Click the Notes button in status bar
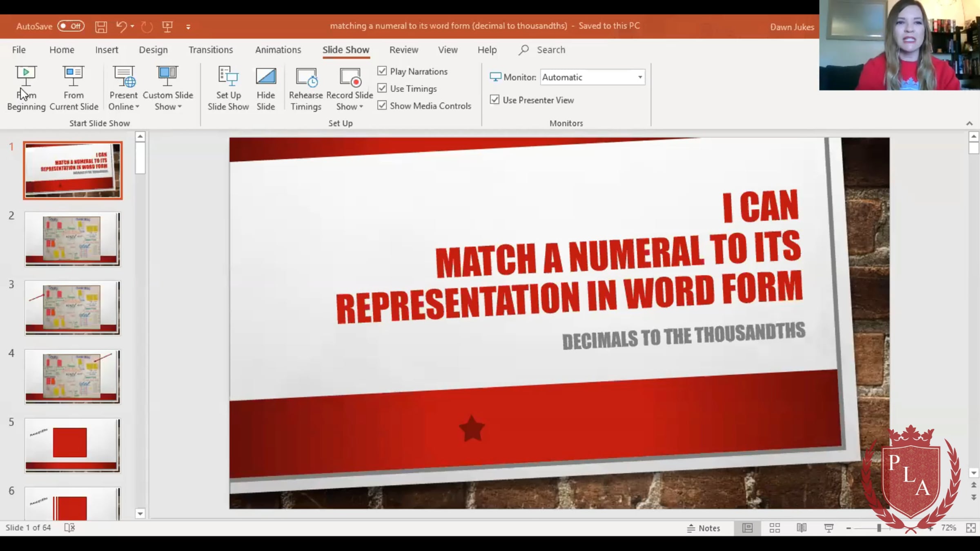The width and height of the screenshot is (980, 551). pyautogui.click(x=704, y=528)
